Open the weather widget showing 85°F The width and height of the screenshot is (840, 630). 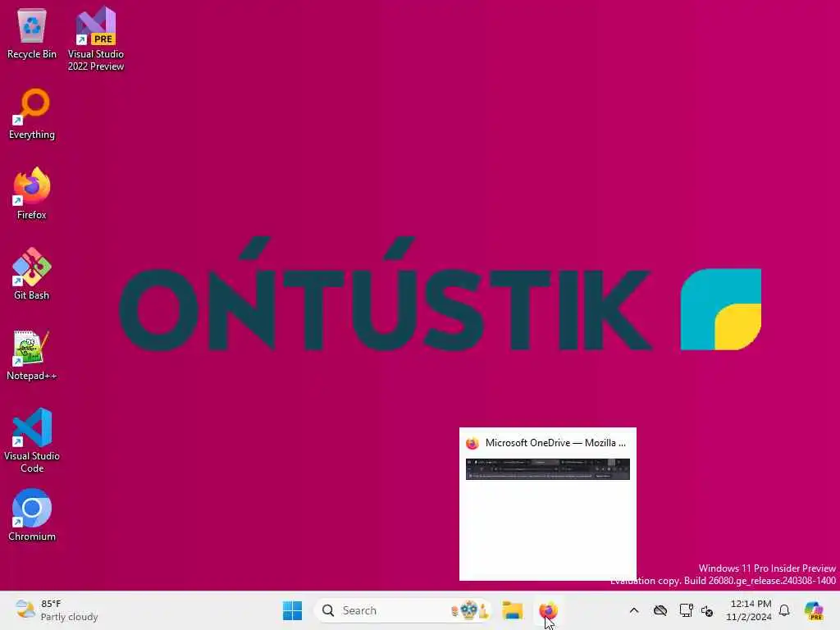[x=57, y=610]
